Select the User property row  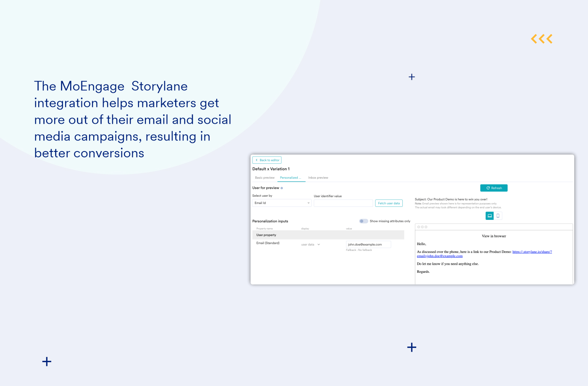(328, 235)
